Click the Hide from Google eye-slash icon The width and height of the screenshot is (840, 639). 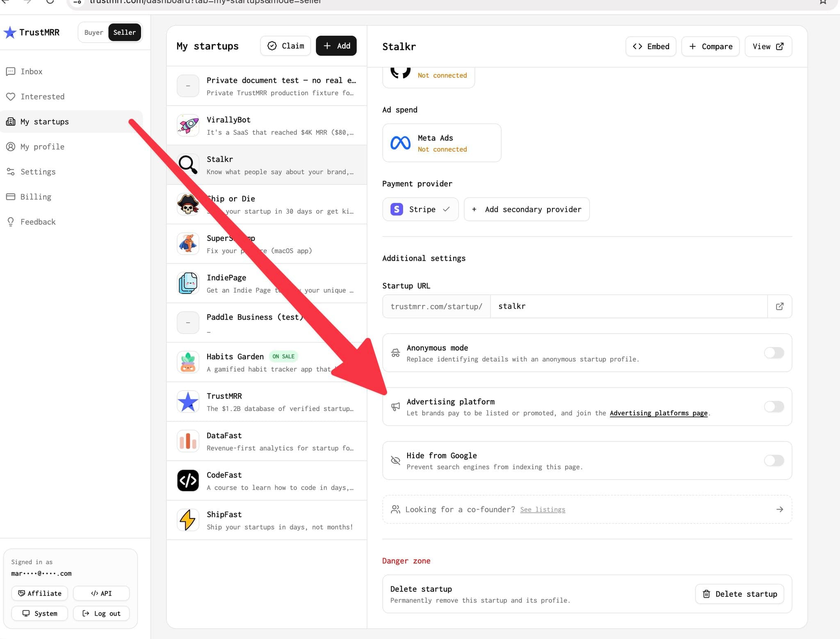(x=395, y=460)
